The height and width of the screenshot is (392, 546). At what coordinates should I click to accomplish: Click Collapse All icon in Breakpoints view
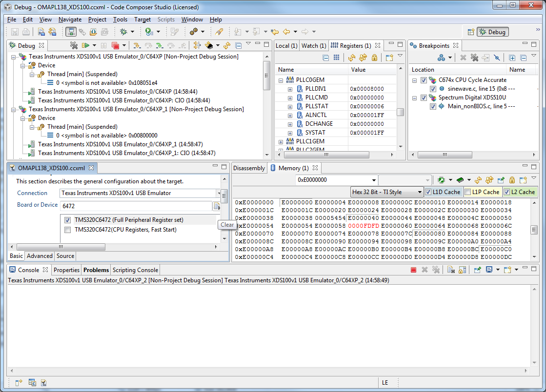524,58
